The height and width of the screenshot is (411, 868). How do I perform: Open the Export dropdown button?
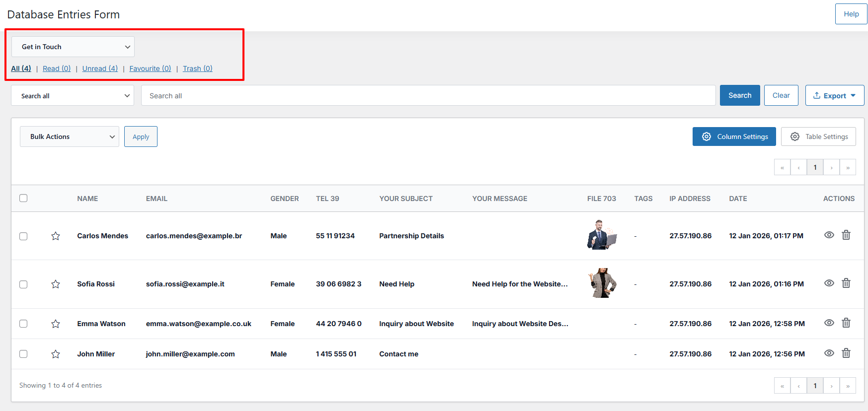(x=834, y=96)
